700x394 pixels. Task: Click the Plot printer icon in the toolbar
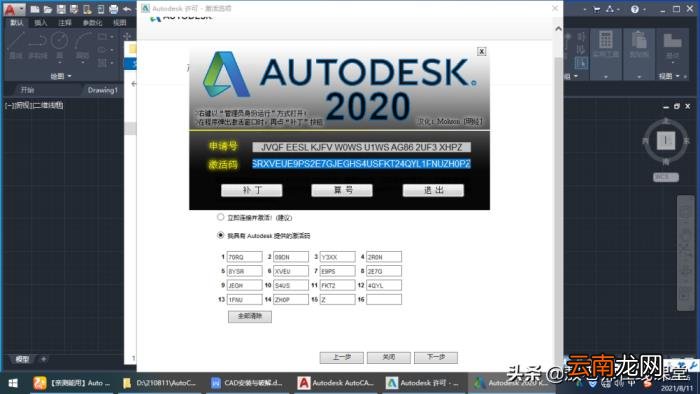click(113, 9)
